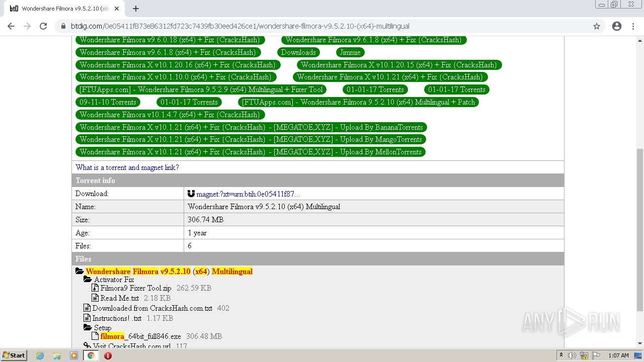Open the Jimmie tag
The height and width of the screenshot is (362, 644).
tap(350, 52)
